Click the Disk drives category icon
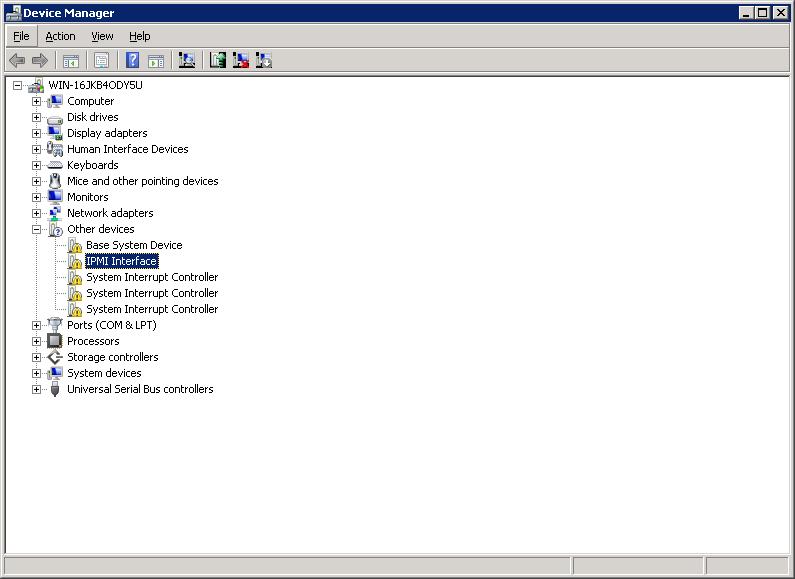This screenshot has height=579, width=795. click(x=55, y=118)
